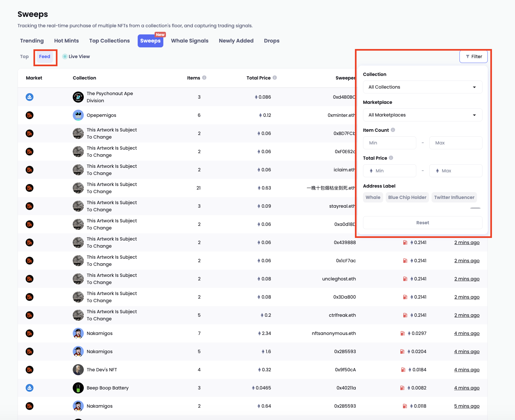
Task: Click gas icon on ctrlfreak.eth row
Action: (405, 315)
